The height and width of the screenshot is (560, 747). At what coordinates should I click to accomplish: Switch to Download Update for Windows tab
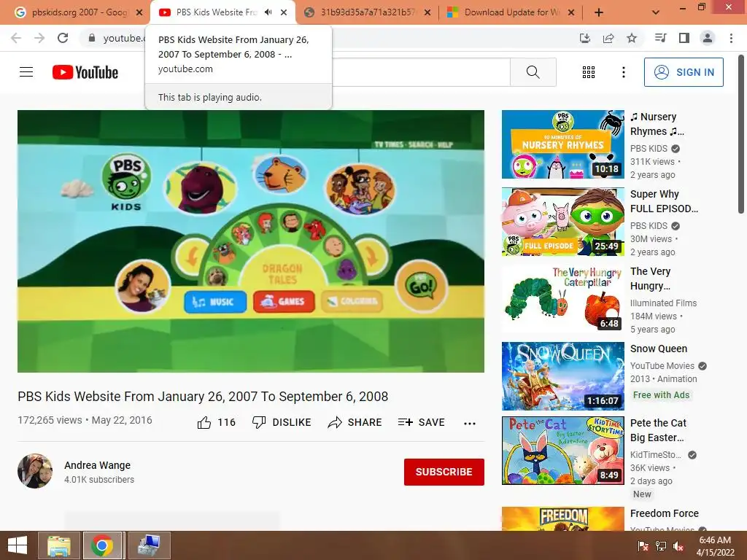click(x=511, y=12)
